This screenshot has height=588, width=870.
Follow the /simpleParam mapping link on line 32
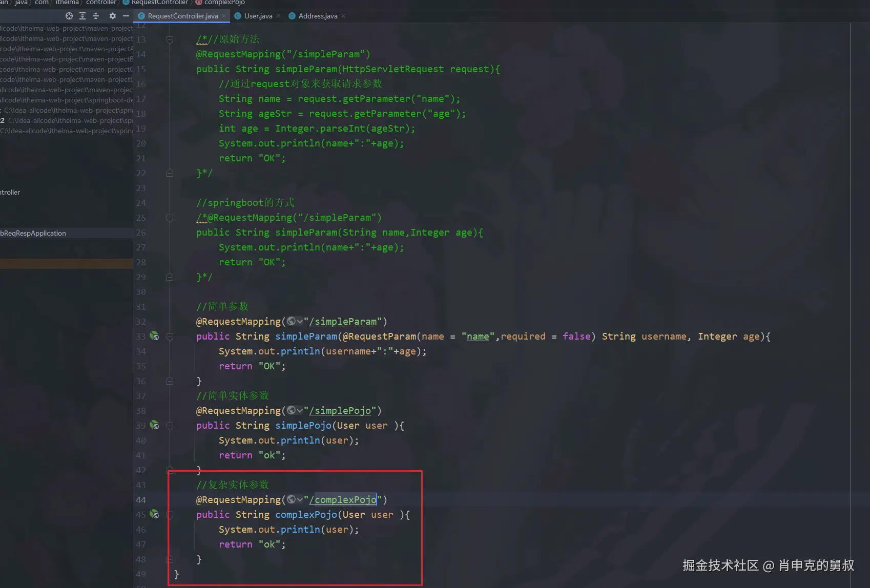tap(343, 322)
